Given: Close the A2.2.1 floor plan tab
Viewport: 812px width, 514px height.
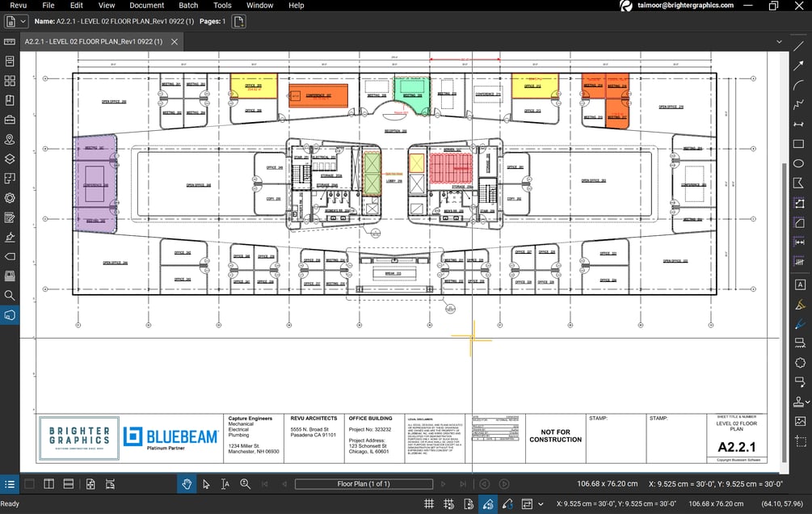Looking at the screenshot, I should tap(174, 41).
